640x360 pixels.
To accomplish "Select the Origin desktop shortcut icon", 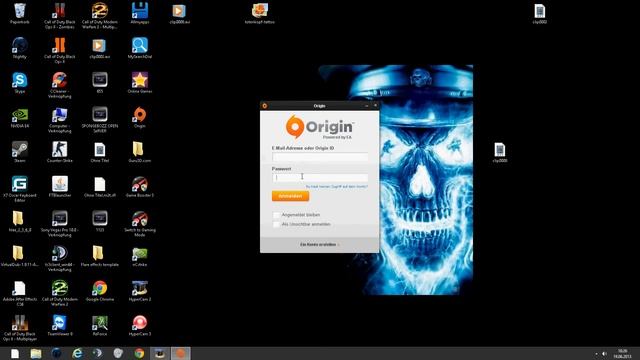I will 140,118.
